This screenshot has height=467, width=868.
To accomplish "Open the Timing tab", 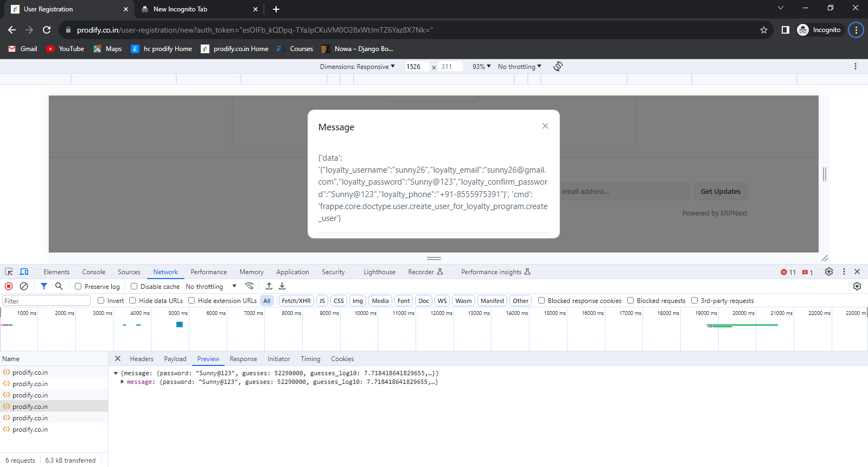I will (310, 359).
